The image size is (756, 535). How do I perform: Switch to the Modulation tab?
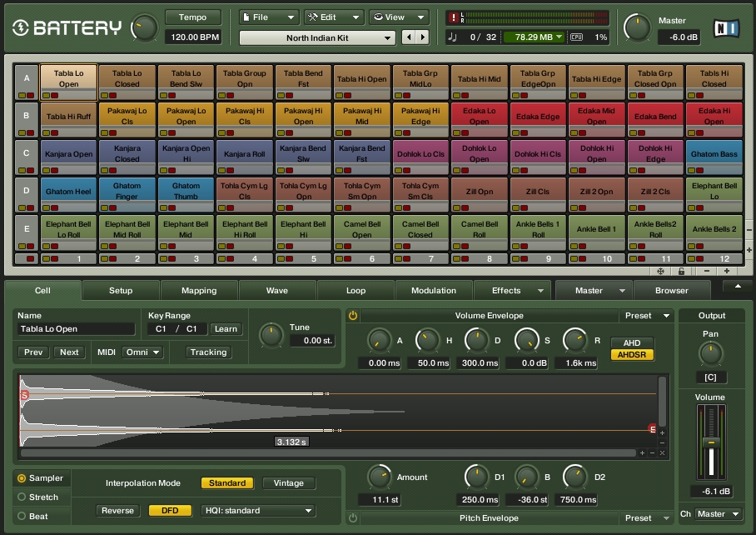(x=434, y=290)
